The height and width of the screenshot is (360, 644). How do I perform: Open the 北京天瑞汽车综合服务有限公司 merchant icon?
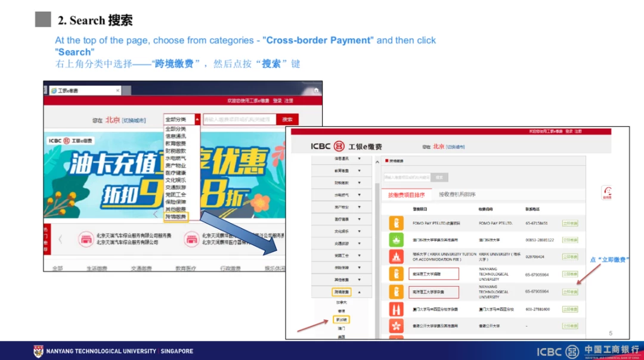86,239
